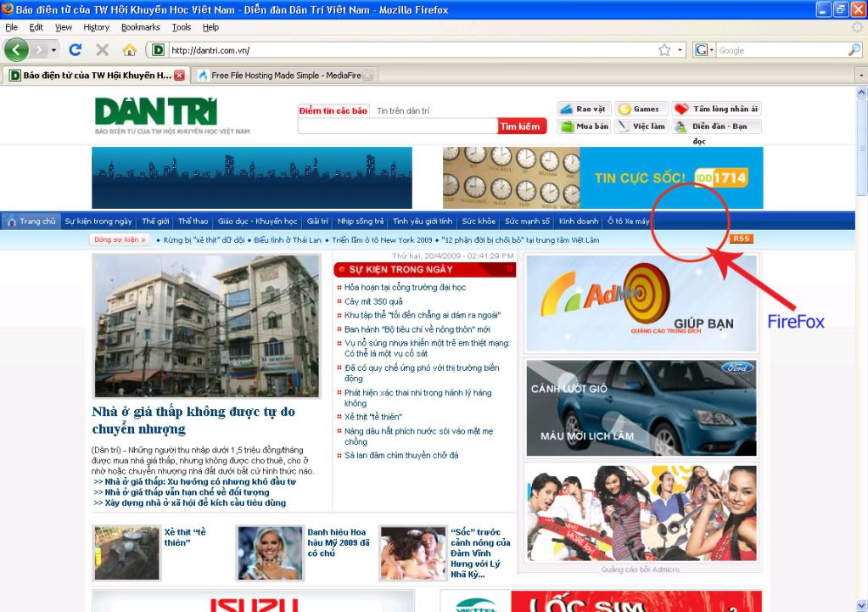
Task: Open the Việc làm jobs button
Action: coord(641,126)
